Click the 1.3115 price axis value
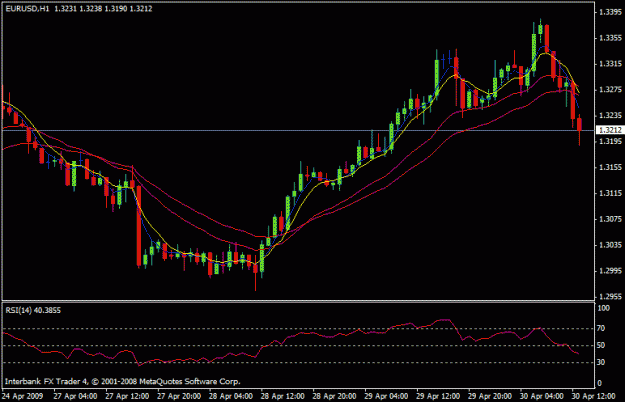Image resolution: width=625 pixels, height=402 pixels. 610,194
